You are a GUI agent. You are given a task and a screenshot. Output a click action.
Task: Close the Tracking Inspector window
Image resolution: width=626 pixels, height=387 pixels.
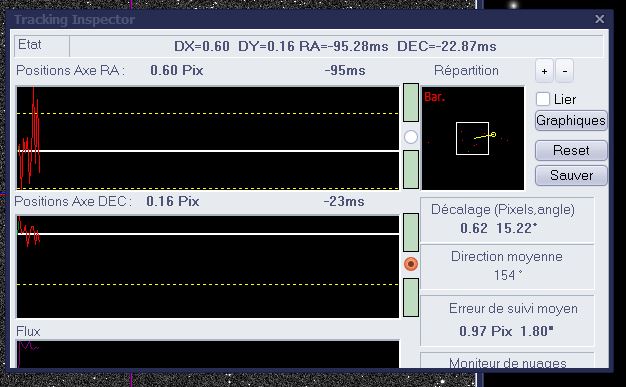point(599,19)
